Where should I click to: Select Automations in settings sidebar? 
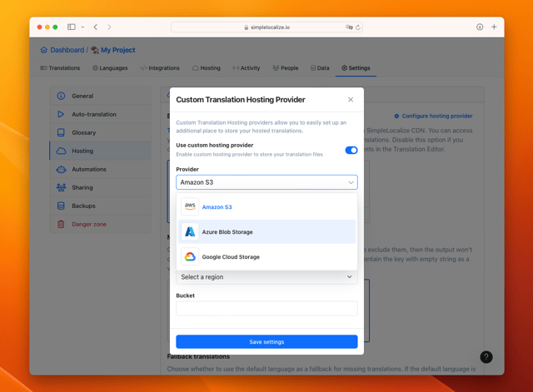tap(100, 169)
